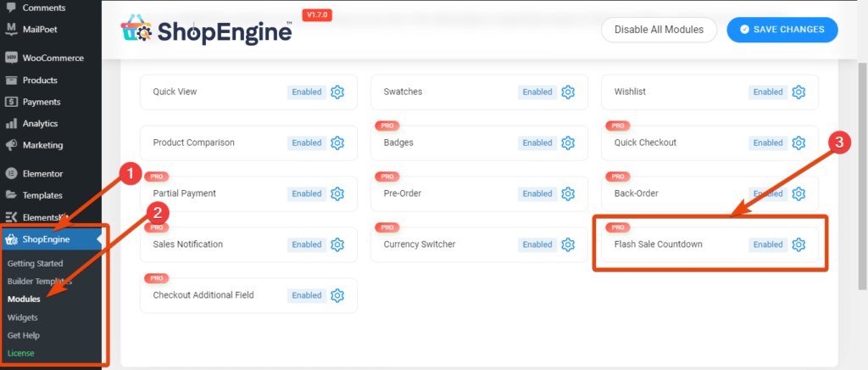
Task: Open Modules submenu link
Action: click(24, 299)
